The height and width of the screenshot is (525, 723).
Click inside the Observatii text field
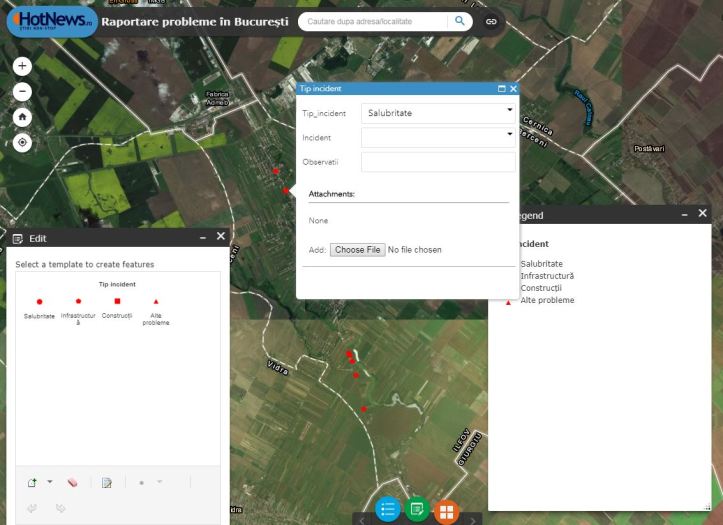[438, 162]
